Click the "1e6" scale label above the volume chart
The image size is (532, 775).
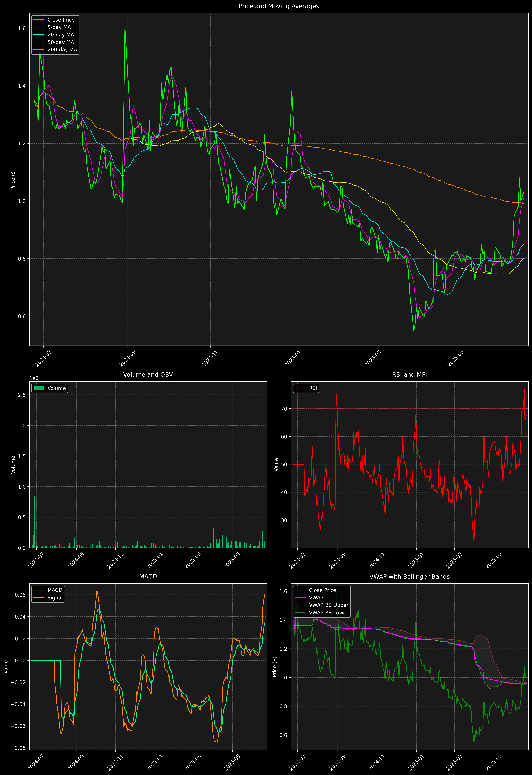34,378
